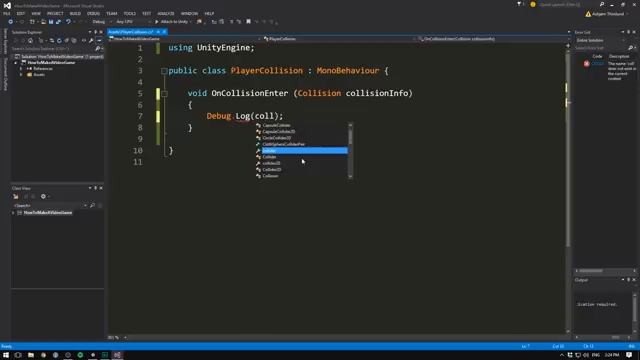
Task: Pin the Output panel
Action: coord(628,280)
